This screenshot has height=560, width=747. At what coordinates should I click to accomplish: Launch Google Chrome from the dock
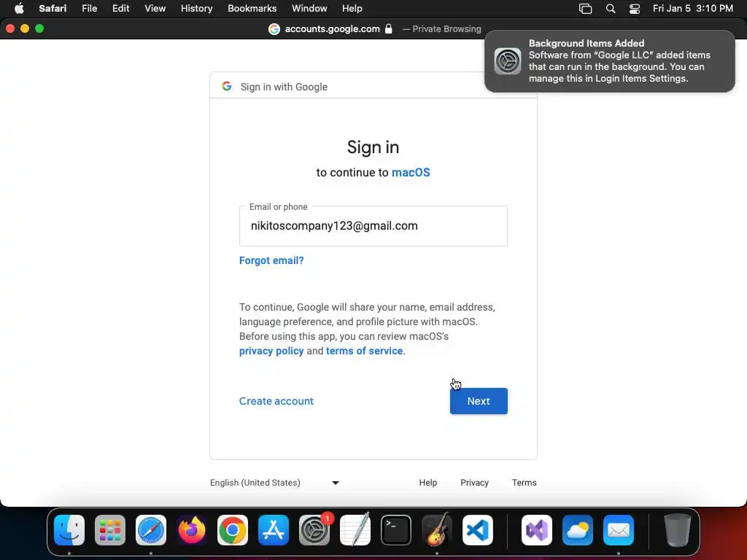coord(233,530)
